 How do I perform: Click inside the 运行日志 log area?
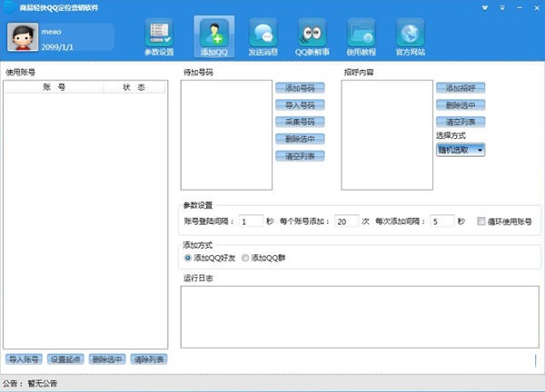pyautogui.click(x=360, y=317)
